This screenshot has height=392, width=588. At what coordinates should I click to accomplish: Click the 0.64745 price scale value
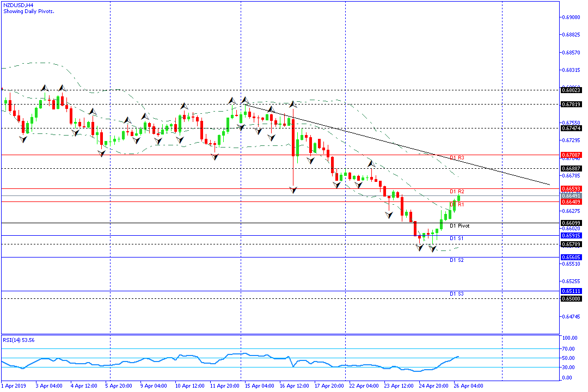click(x=572, y=317)
